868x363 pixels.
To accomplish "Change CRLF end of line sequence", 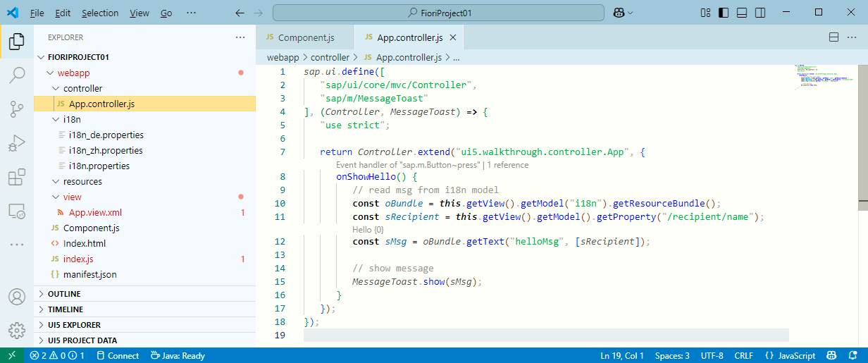I will (x=743, y=356).
